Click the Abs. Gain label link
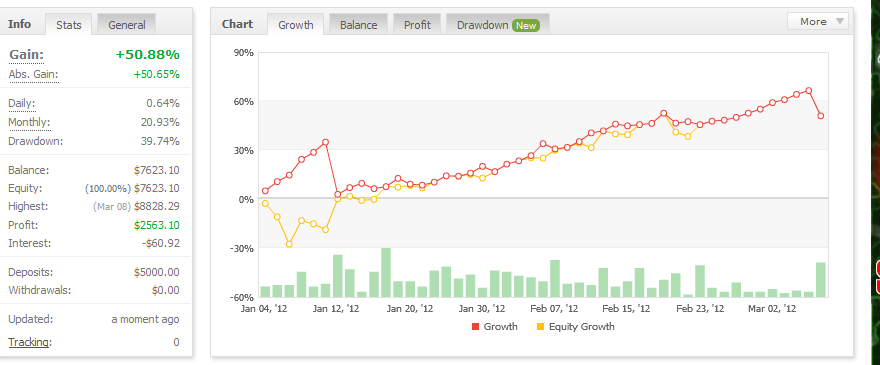The height and width of the screenshot is (365, 880). click(33, 74)
